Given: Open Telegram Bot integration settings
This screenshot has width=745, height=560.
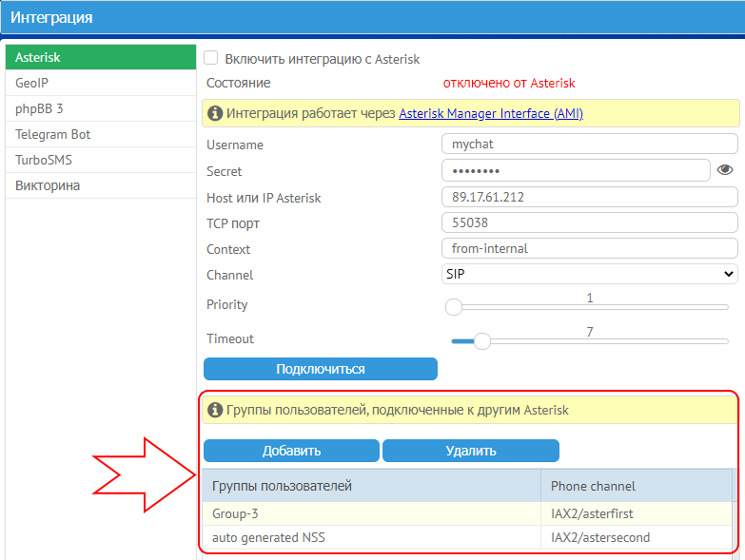Looking at the screenshot, I should [98, 135].
